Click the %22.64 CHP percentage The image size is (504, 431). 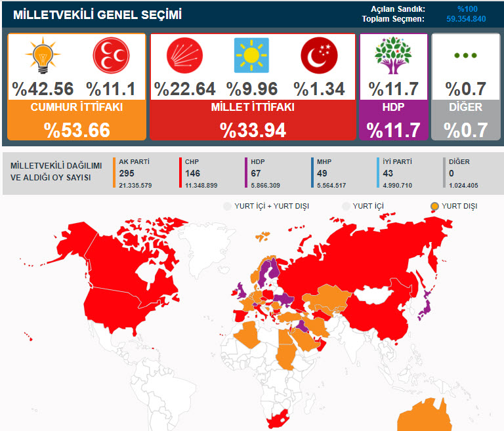click(184, 89)
